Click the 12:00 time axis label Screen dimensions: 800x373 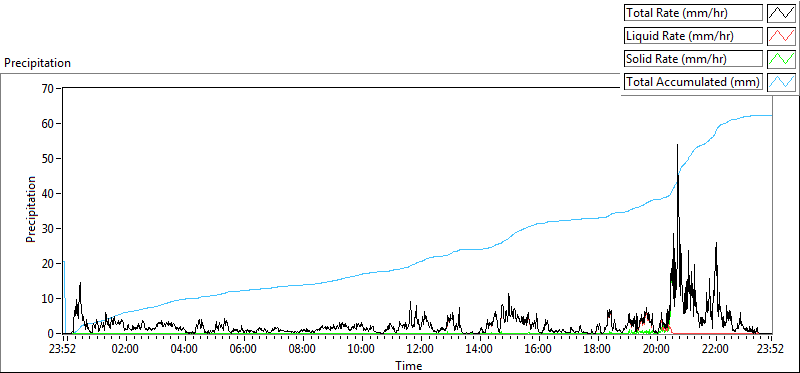coord(421,350)
